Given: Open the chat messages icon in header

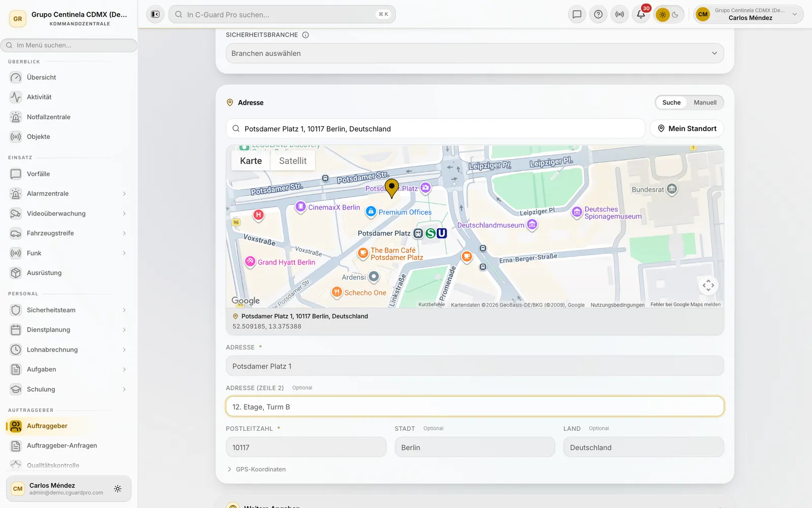Looking at the screenshot, I should click(577, 14).
